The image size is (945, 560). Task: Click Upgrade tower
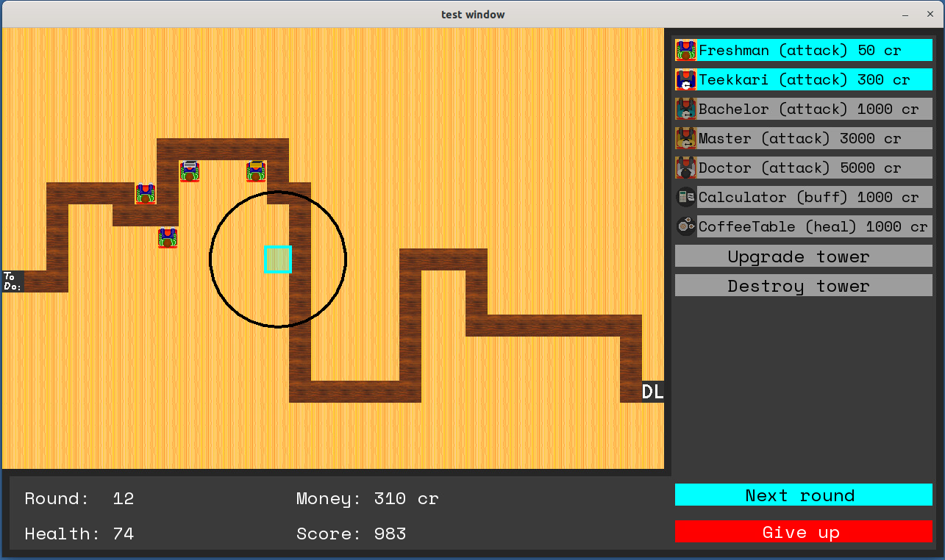coord(804,256)
